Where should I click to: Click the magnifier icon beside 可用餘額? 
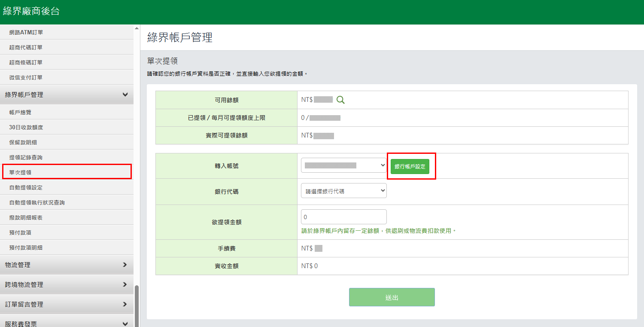click(x=340, y=100)
